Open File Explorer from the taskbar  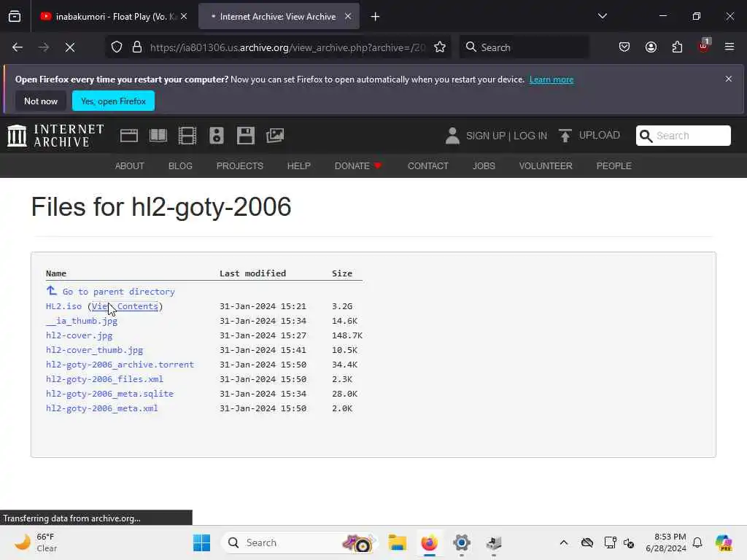(397, 542)
